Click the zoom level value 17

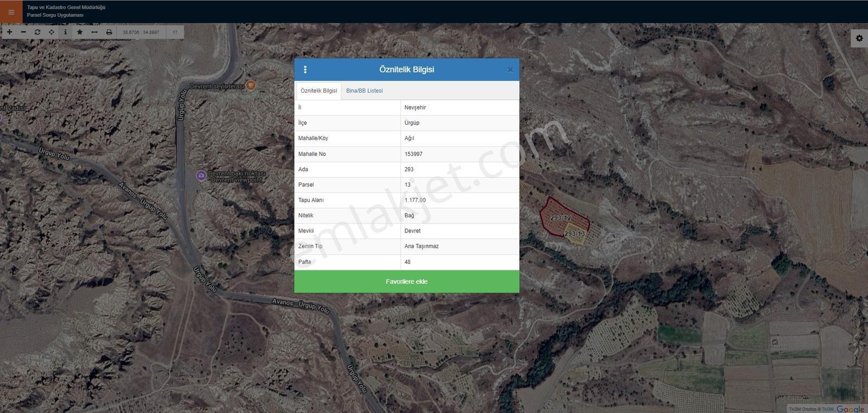(x=175, y=33)
